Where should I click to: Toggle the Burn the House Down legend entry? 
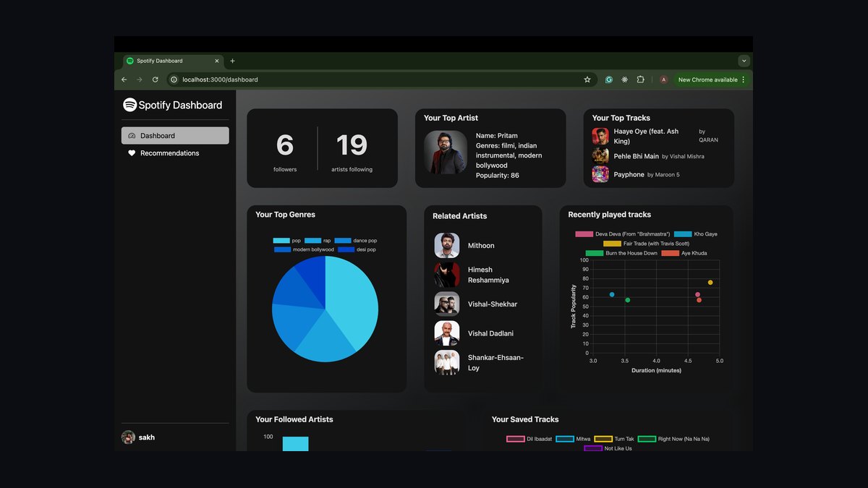pyautogui.click(x=621, y=253)
